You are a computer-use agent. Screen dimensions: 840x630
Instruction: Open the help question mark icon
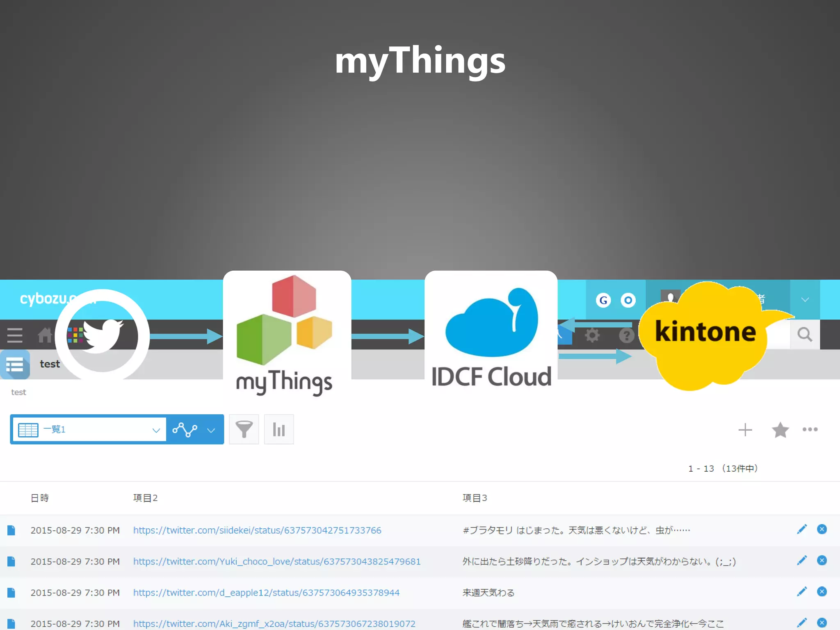(x=626, y=335)
